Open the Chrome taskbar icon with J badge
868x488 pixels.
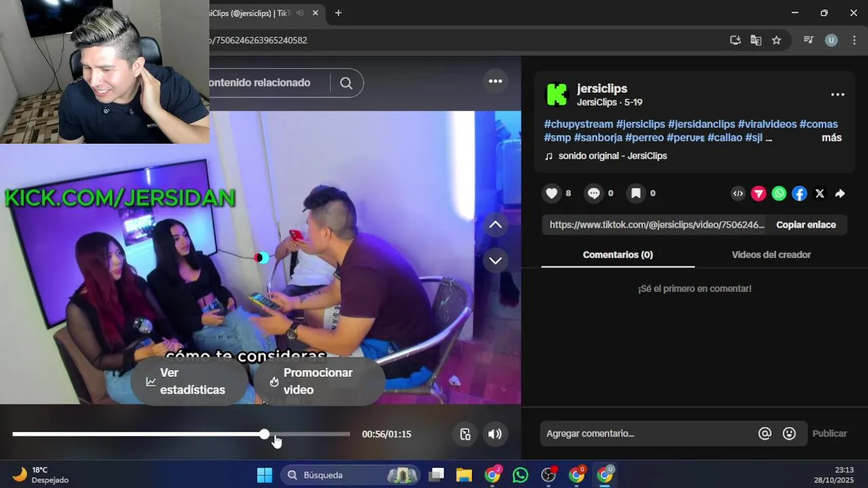(493, 475)
